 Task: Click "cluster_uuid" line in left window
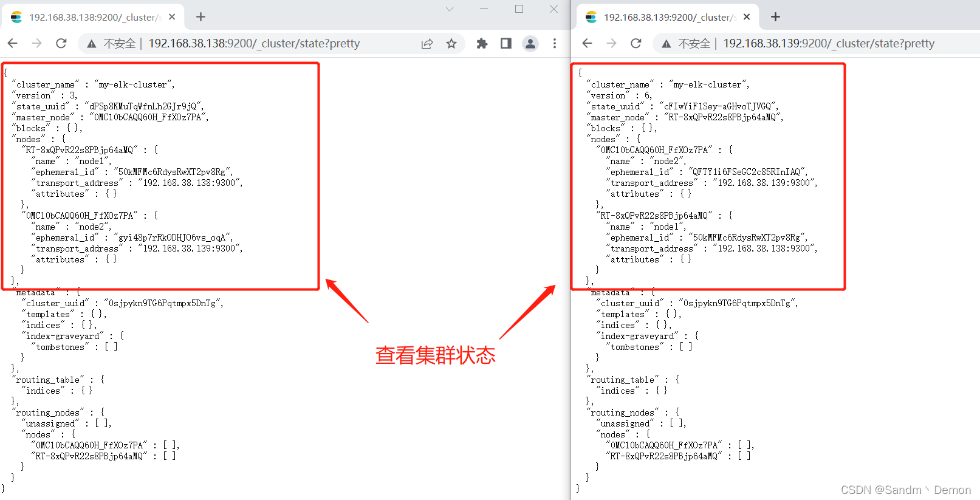click(x=122, y=303)
